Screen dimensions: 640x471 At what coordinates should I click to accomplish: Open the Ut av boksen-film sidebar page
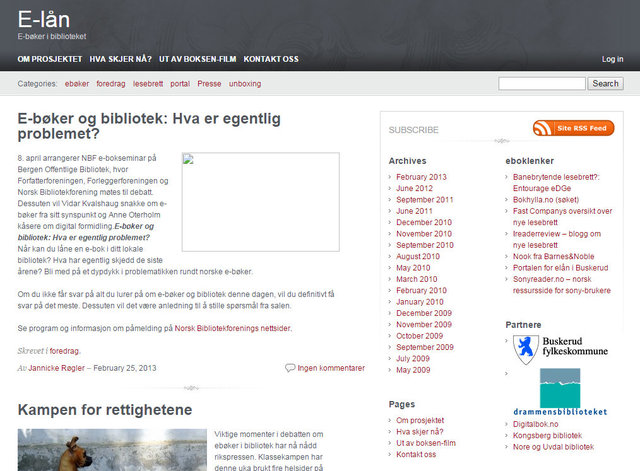(426, 443)
